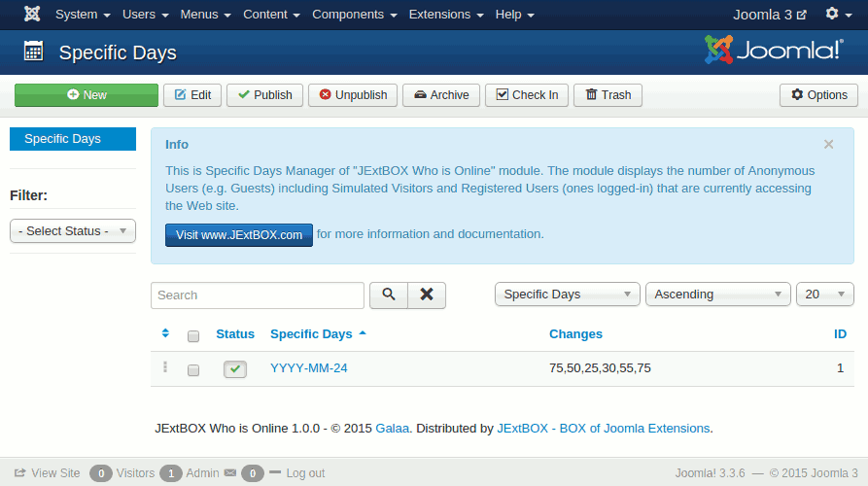The image size is (868, 486).
Task: Click the ordering sort arrows column header
Action: tap(165, 333)
